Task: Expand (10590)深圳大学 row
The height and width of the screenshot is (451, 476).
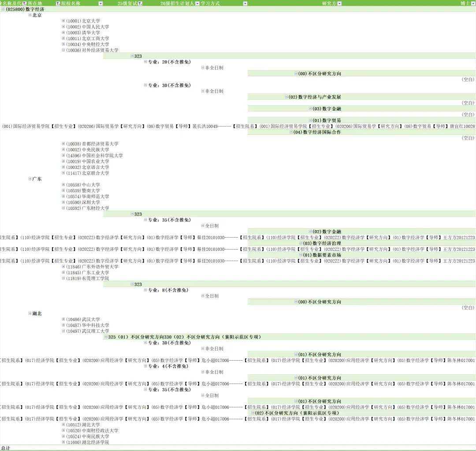Action: coord(63,202)
